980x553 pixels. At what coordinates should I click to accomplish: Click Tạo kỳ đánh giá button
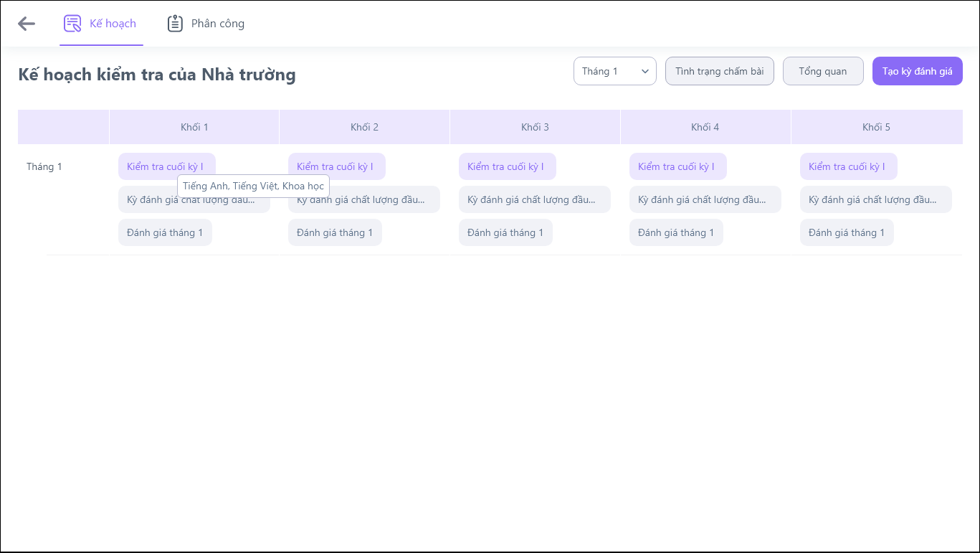(917, 71)
